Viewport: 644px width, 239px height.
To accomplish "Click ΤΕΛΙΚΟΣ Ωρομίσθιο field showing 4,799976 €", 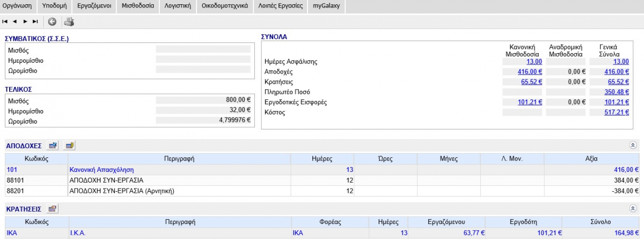I will click(x=203, y=121).
